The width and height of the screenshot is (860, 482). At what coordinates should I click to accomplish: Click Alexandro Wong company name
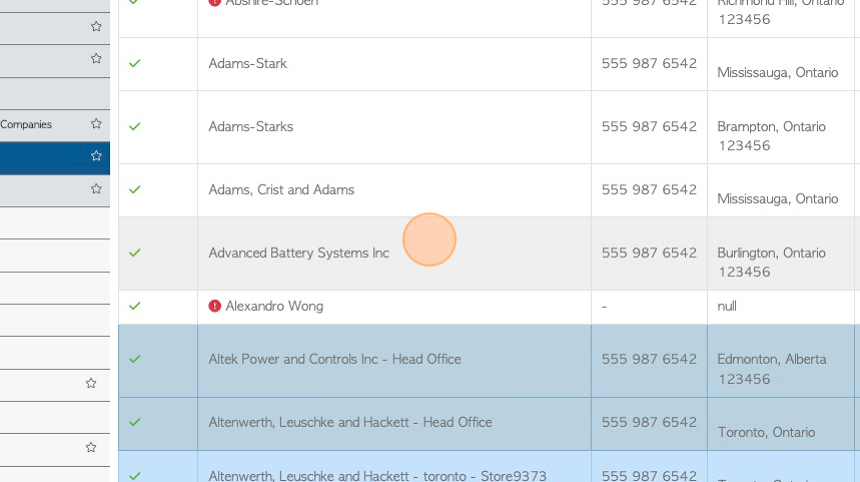tap(274, 306)
